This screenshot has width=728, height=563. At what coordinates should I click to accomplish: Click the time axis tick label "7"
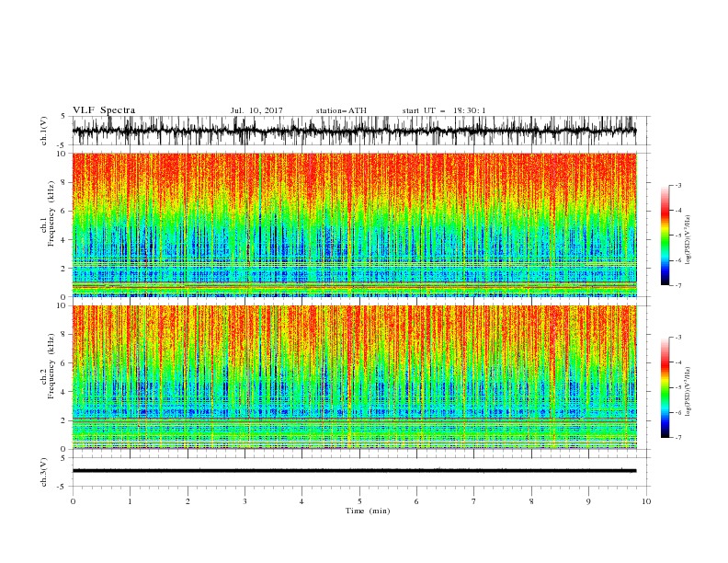(x=474, y=501)
